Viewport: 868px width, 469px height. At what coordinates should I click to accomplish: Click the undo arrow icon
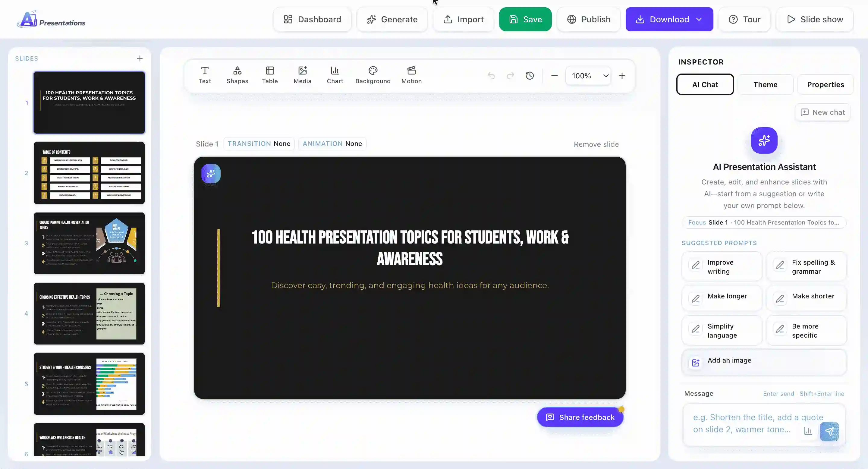click(x=491, y=76)
